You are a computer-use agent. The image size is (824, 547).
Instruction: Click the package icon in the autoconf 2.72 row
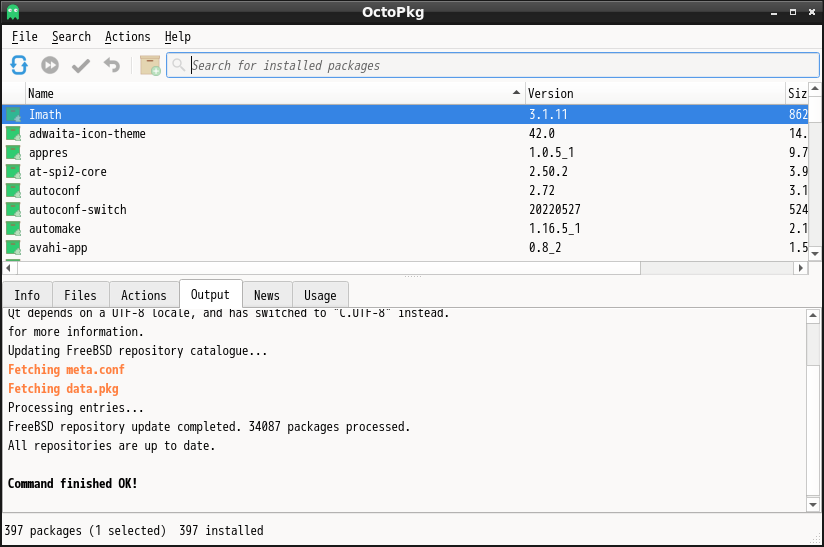[x=13, y=191]
